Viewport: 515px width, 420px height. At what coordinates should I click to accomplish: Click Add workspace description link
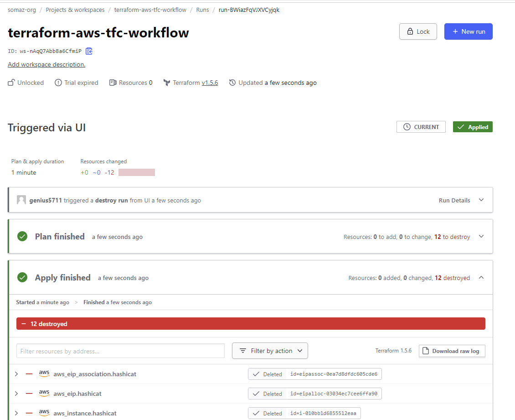(x=46, y=64)
